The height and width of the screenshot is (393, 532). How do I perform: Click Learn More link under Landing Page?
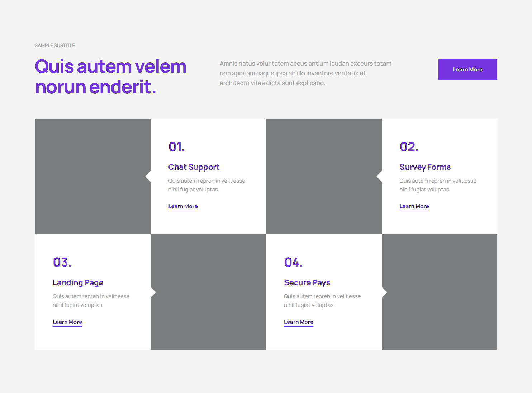(x=67, y=322)
